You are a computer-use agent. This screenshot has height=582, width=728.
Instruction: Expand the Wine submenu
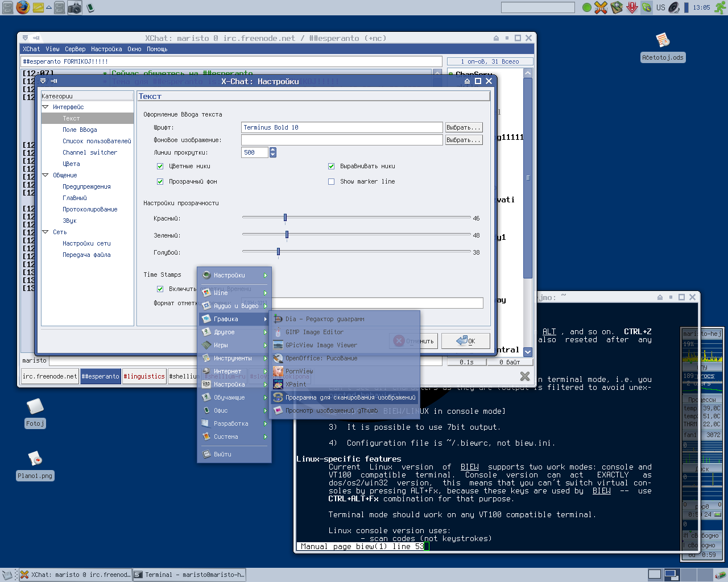tap(234, 293)
